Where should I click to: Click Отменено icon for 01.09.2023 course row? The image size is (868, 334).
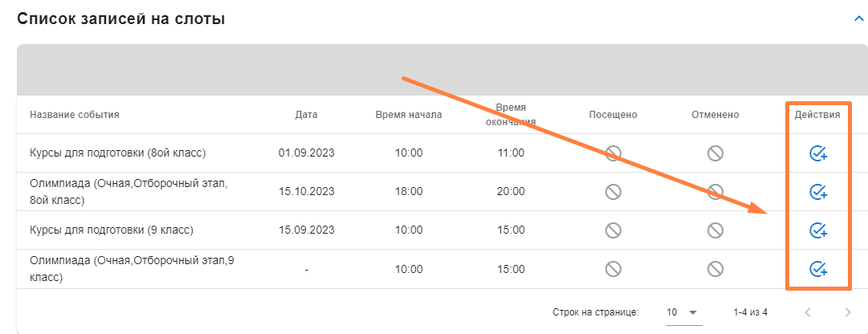(715, 153)
